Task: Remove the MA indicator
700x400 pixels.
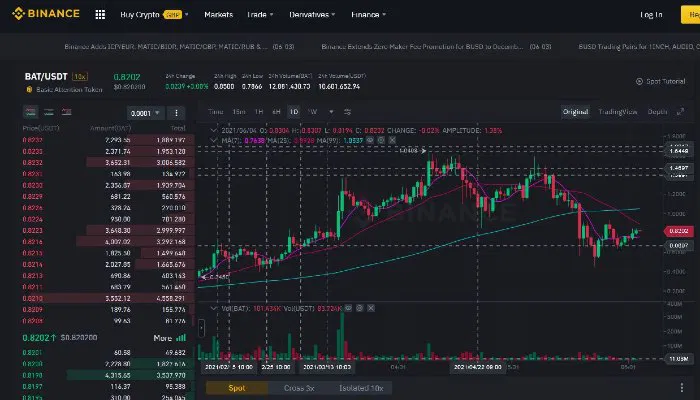Action: pyautogui.click(x=392, y=140)
